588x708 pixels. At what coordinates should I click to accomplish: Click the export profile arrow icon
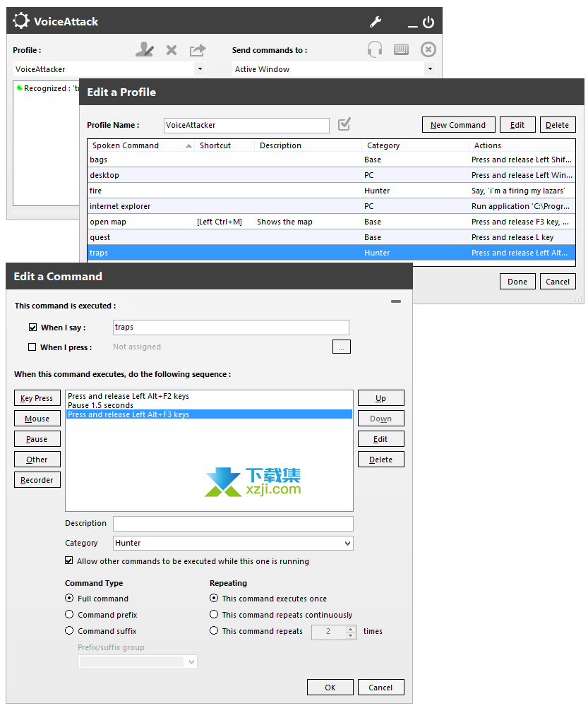pos(198,49)
